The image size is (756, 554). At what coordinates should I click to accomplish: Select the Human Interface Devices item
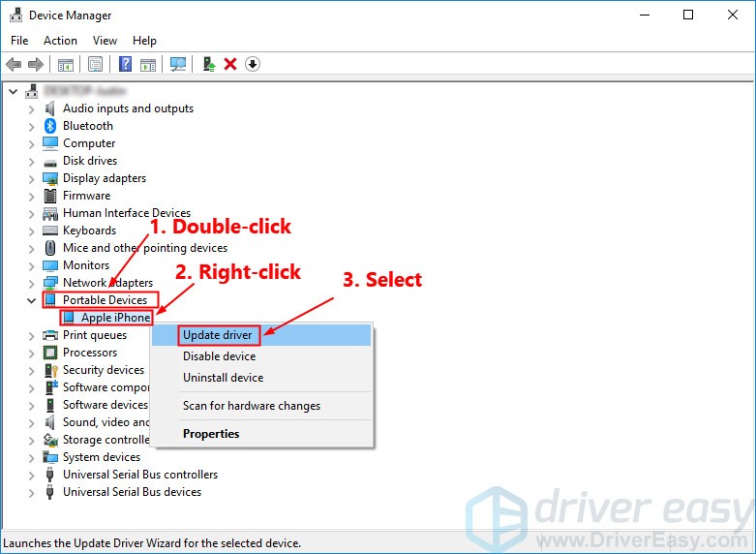point(126,213)
